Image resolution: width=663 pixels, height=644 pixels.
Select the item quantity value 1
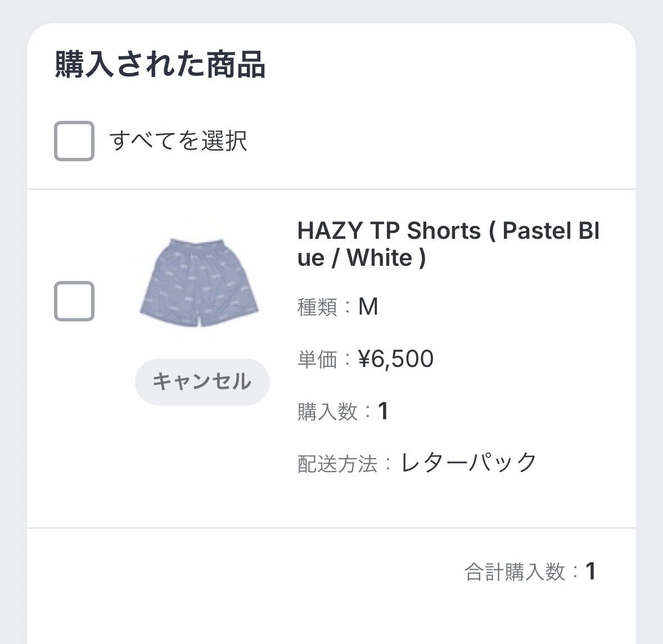tap(384, 411)
